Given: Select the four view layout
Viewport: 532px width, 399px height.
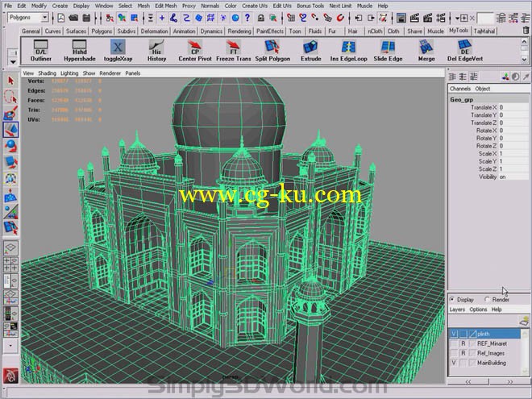Looking at the screenshot, I should (x=10, y=264).
